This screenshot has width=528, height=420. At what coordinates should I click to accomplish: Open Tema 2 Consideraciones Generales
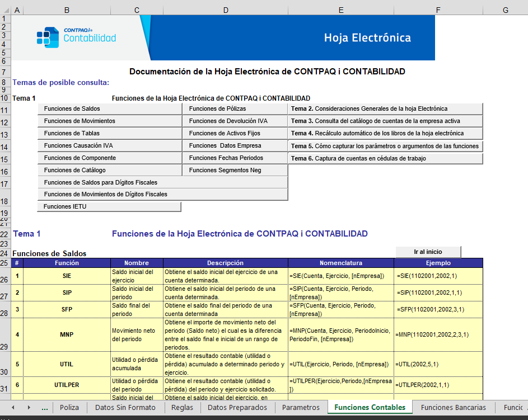tap(385, 108)
